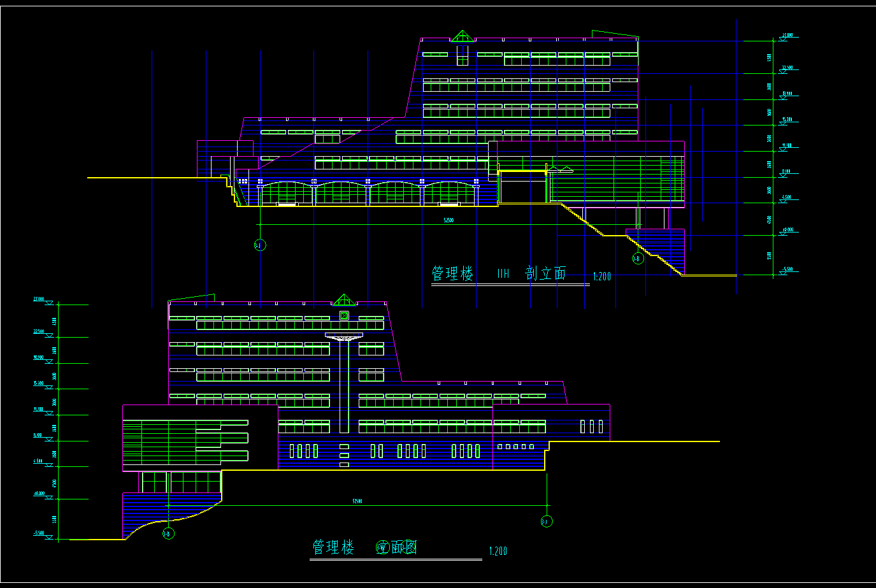Select the IIH text in upper drawing title
This screenshot has height=588, width=876.
pos(503,274)
